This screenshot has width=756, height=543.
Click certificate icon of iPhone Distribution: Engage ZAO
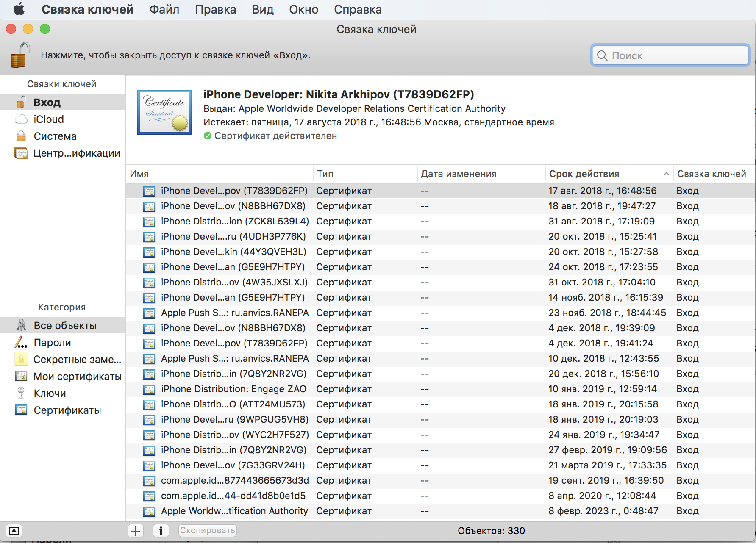point(149,389)
